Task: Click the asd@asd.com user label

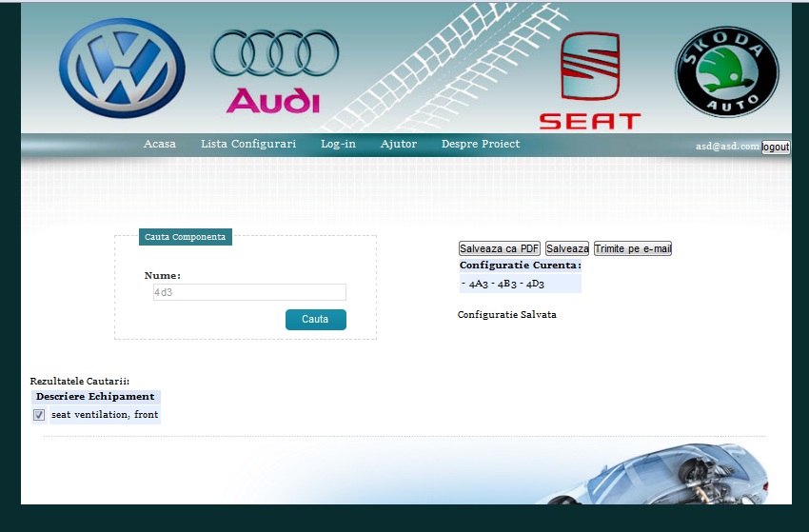Action: [727, 146]
